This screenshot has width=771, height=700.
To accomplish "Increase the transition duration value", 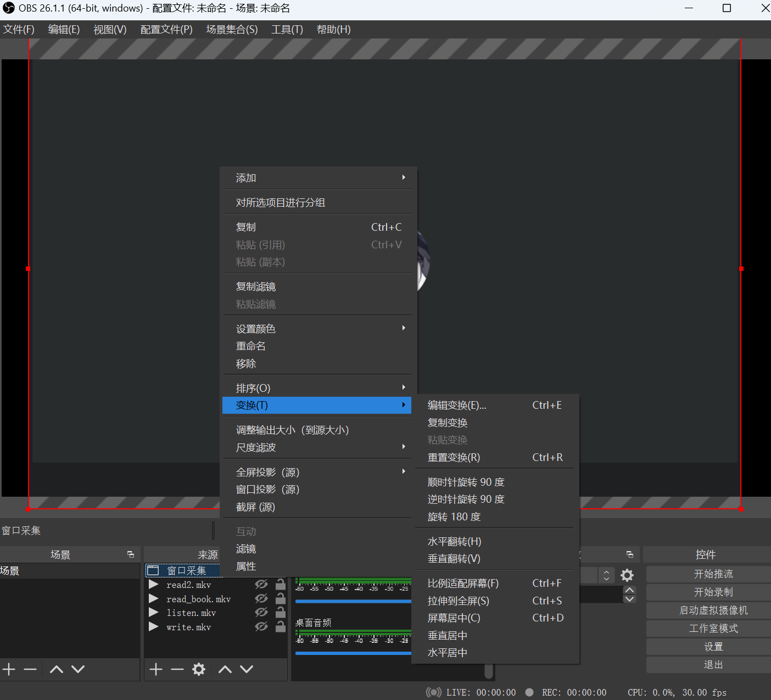I will 630,590.
